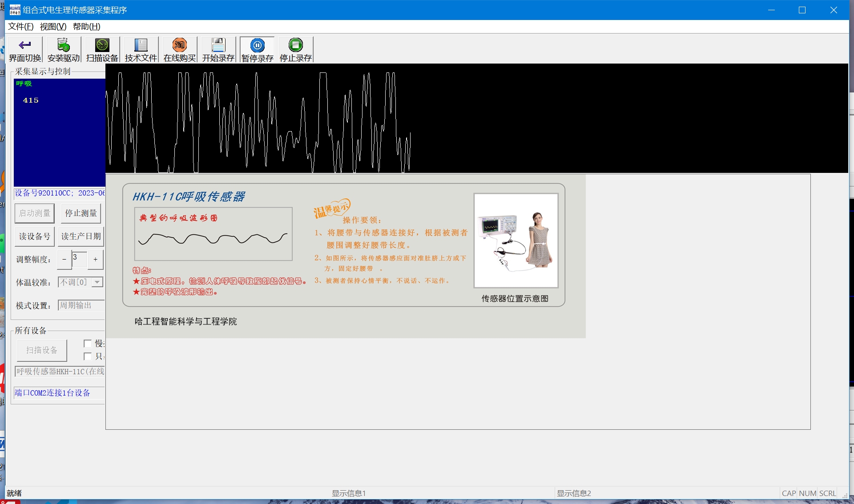Click the 在线购买 toolbar icon
This screenshot has width=854, height=504.
[x=180, y=45]
